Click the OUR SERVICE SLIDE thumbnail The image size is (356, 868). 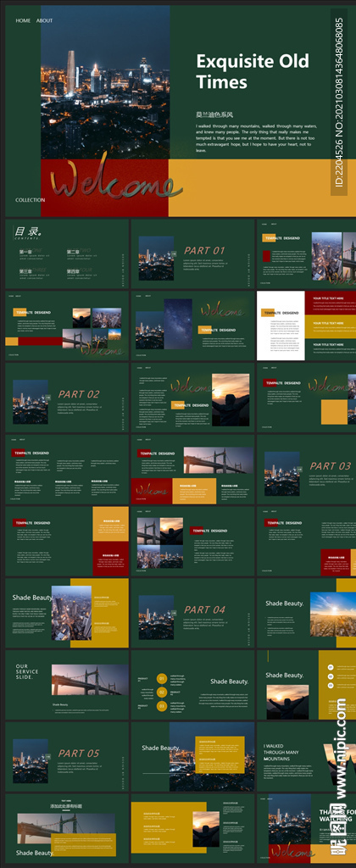67,684
